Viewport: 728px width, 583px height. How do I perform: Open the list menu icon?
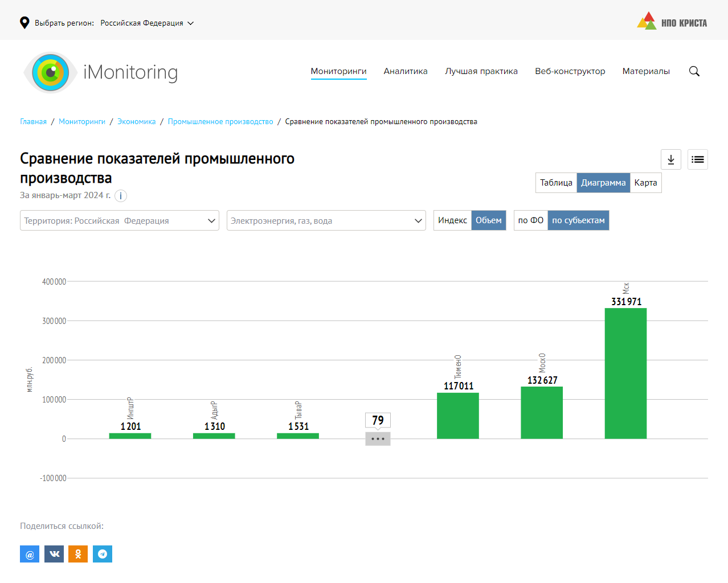pos(697,159)
